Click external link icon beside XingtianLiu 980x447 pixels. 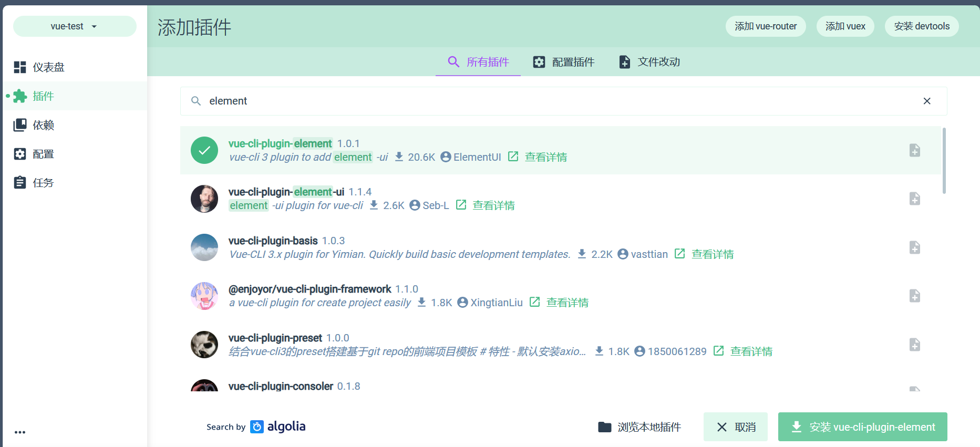534,302
